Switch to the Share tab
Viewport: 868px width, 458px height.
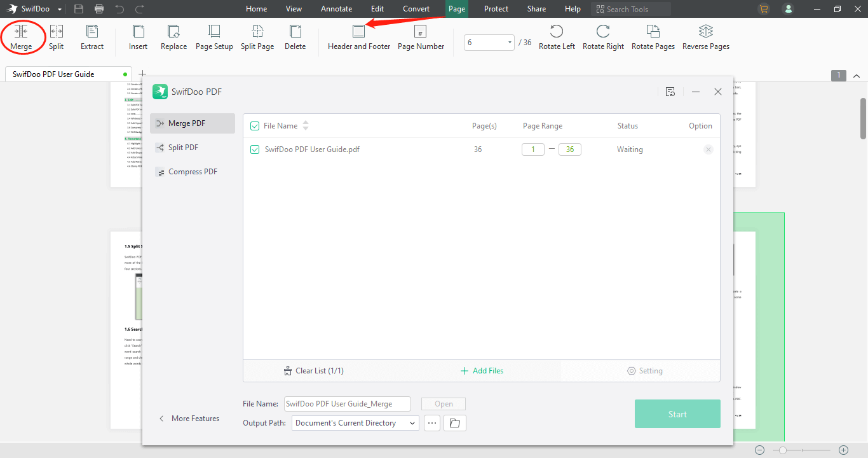536,9
